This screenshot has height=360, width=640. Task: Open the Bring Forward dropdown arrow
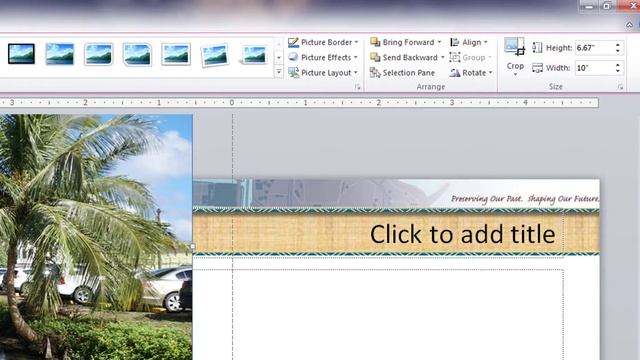coord(439,42)
